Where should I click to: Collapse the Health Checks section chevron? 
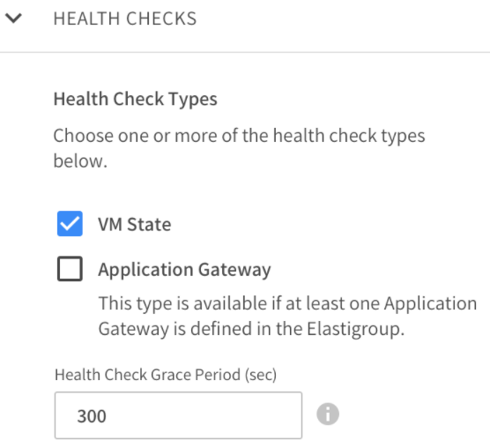click(x=13, y=19)
